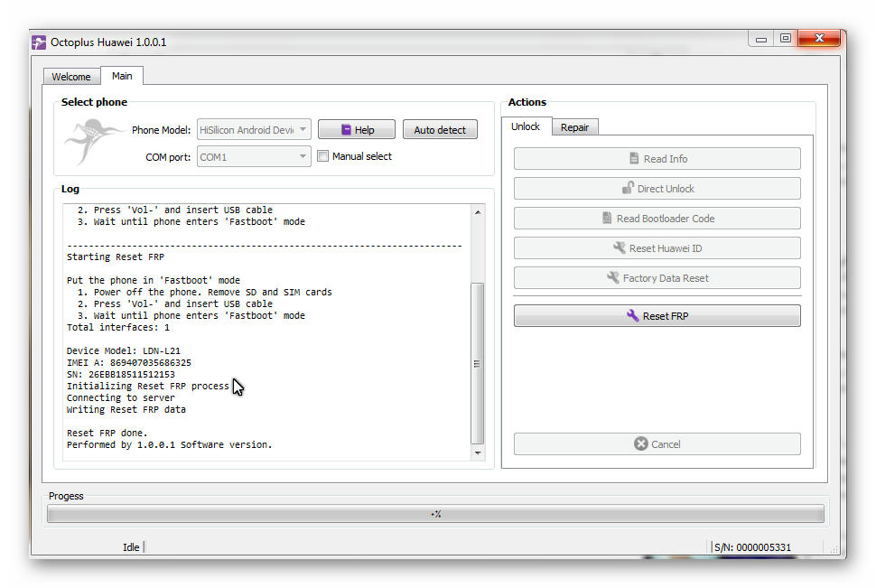Click the wrench icon on Reset Huawei ID
This screenshot has height=588, width=876.
(619, 247)
